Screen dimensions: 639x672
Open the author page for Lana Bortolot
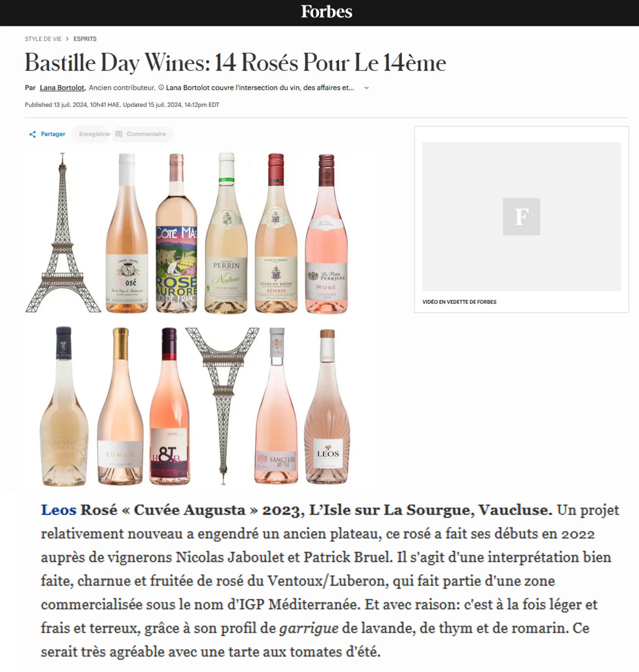[62, 87]
